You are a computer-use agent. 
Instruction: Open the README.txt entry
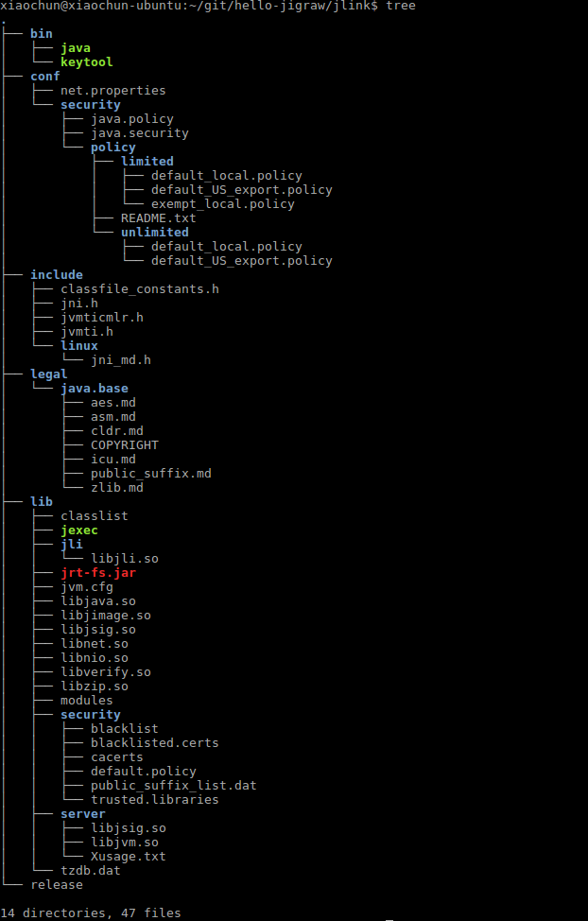(158, 218)
